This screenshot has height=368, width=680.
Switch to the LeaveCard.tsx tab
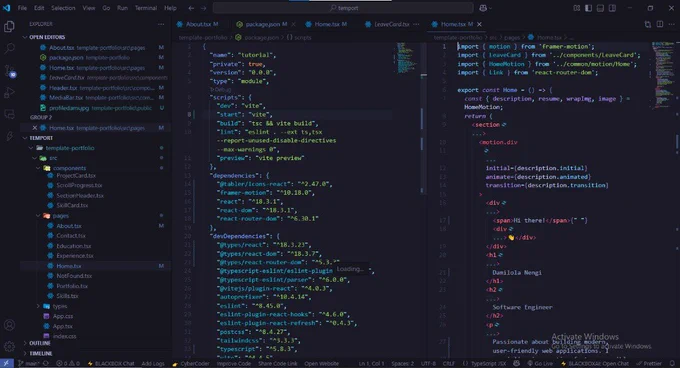pyautogui.click(x=392, y=24)
